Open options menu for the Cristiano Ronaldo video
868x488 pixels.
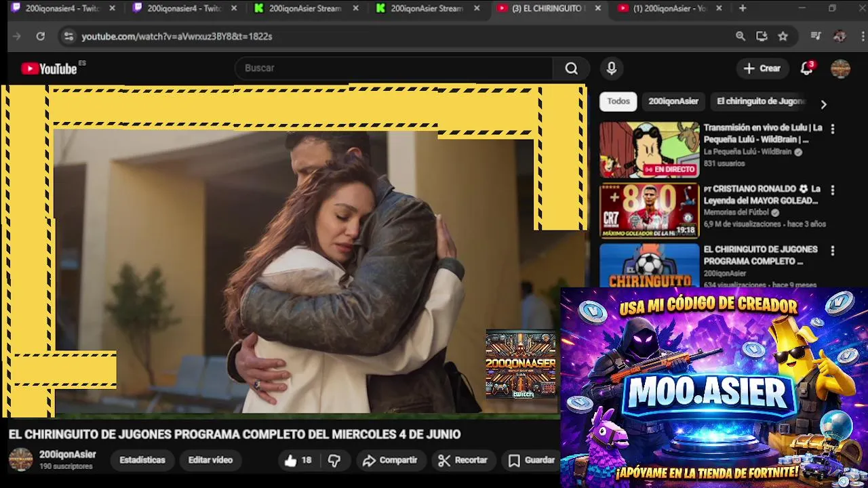point(833,190)
